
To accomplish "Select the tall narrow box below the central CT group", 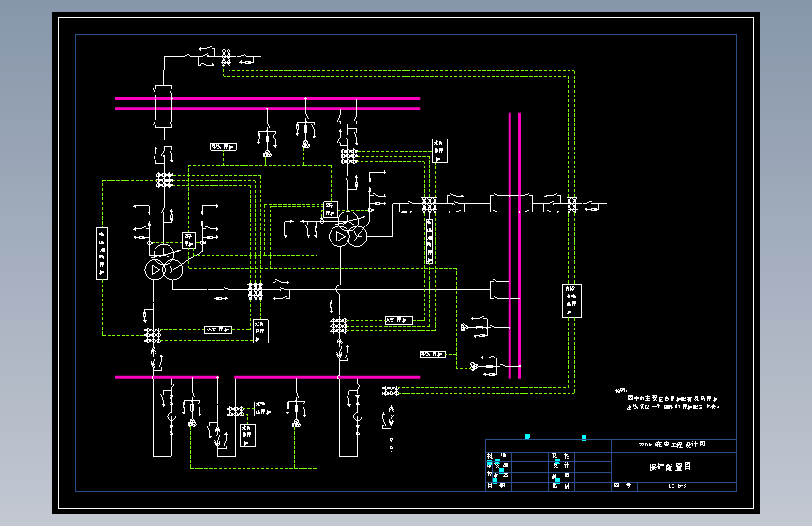I will (x=429, y=241).
